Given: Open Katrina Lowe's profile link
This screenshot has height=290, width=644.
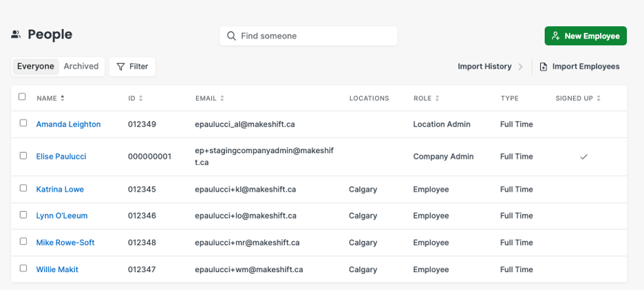Looking at the screenshot, I should pos(60,190).
